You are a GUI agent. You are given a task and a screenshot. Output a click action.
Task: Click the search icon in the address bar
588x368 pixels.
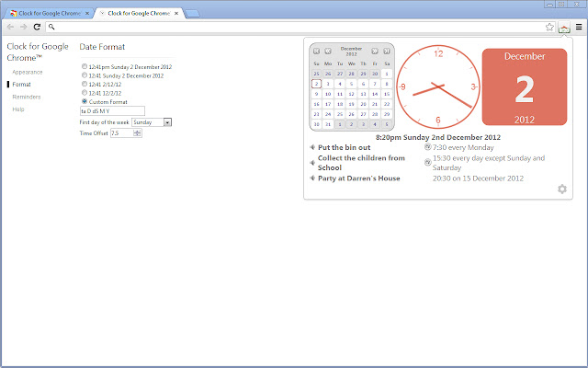pyautogui.click(x=51, y=27)
